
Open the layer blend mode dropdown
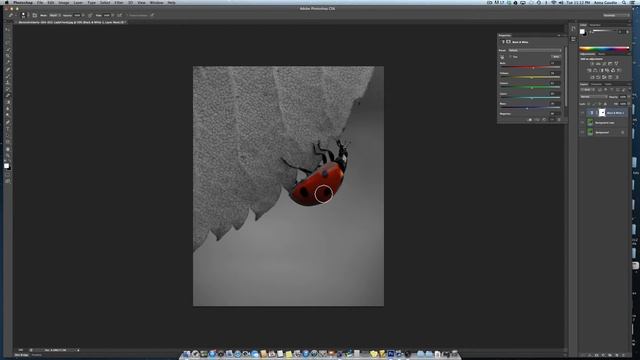[x=594, y=97]
